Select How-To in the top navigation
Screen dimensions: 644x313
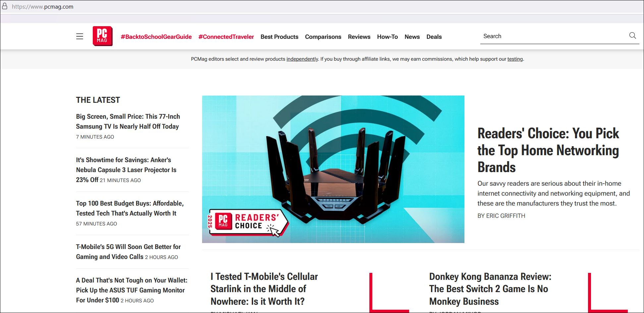click(x=387, y=37)
